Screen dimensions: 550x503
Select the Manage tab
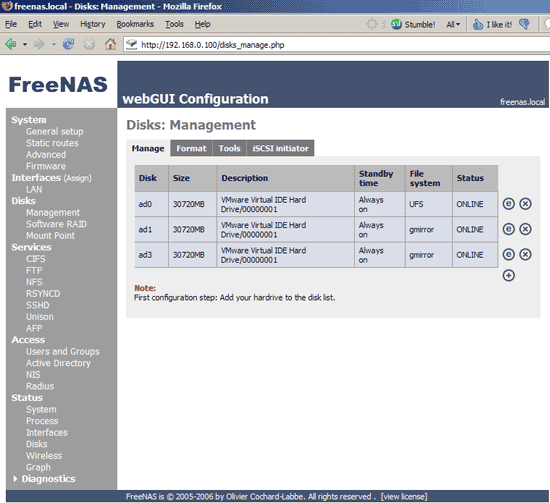pyautogui.click(x=148, y=148)
